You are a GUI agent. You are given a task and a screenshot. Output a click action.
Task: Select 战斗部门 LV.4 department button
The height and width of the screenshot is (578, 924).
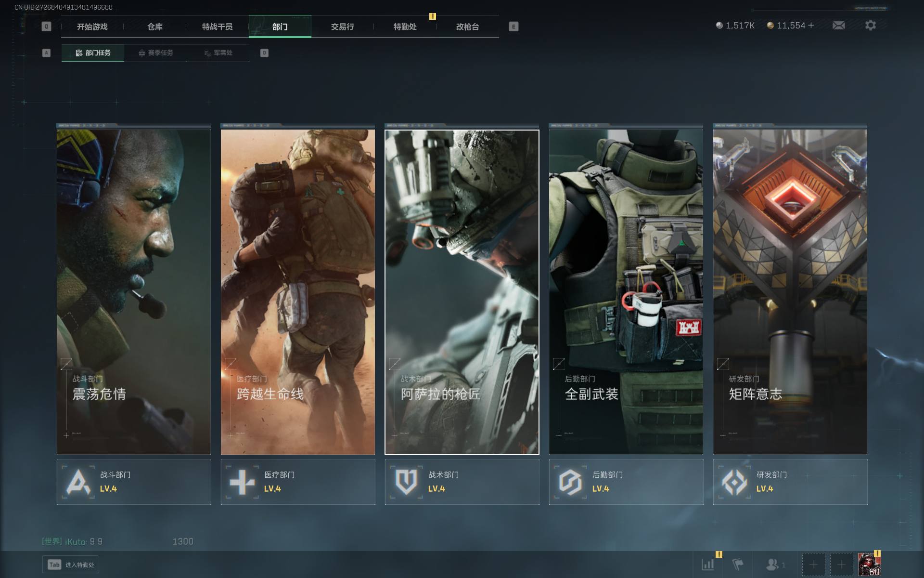pyautogui.click(x=134, y=482)
